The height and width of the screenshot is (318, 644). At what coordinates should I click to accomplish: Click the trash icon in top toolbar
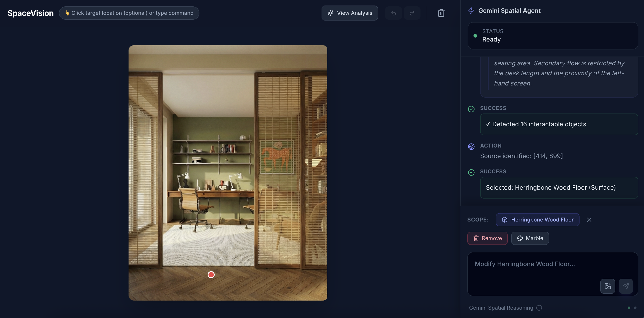pos(441,13)
